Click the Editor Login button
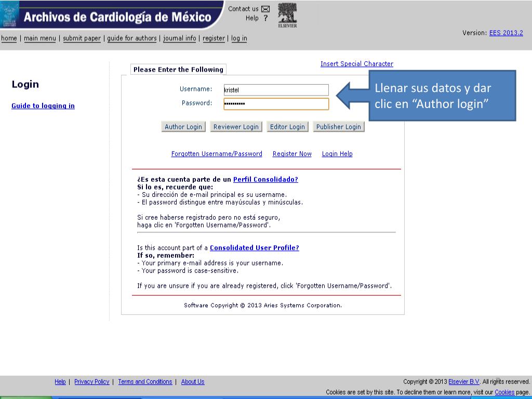The image size is (532, 399). [287, 127]
